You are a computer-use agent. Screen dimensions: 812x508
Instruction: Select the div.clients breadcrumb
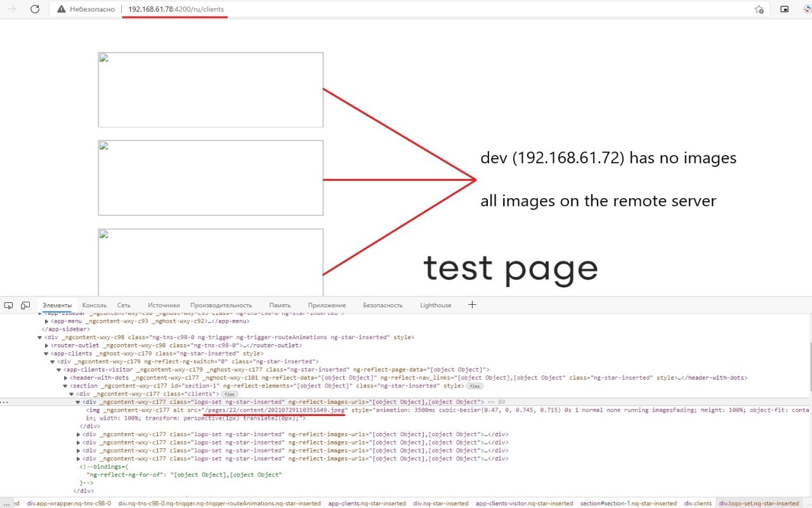tap(698, 504)
